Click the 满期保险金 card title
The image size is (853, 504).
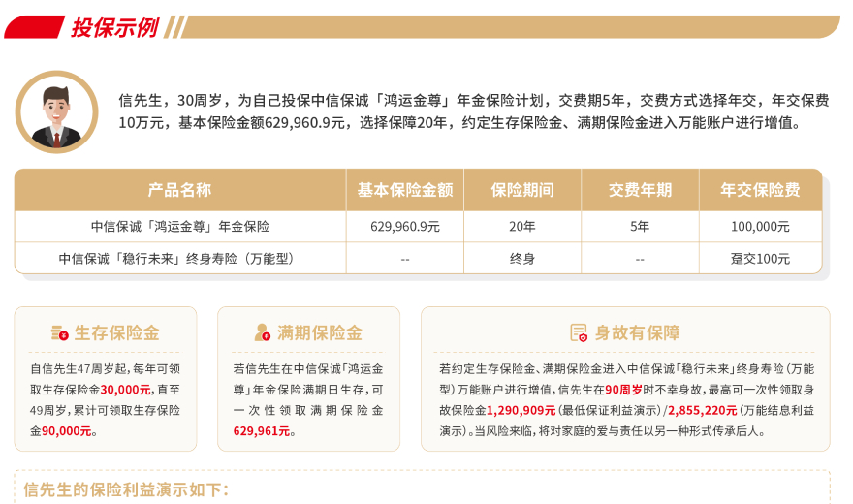click(x=320, y=332)
